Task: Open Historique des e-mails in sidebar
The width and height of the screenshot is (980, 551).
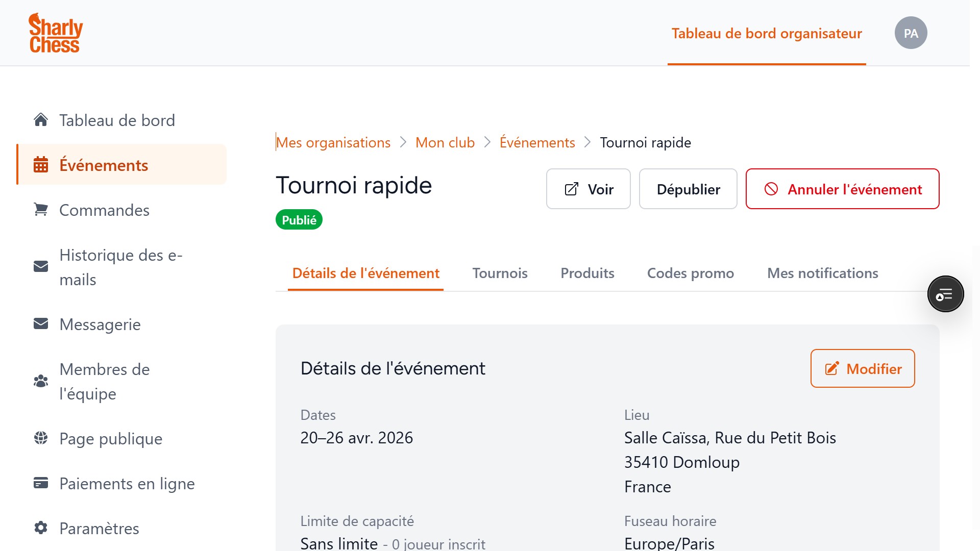Action: coord(120,267)
